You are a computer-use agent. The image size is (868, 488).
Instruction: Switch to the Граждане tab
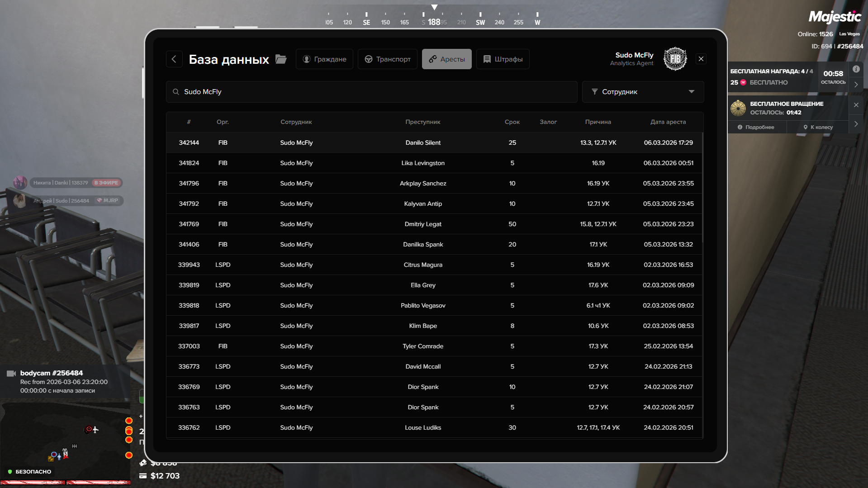324,59
